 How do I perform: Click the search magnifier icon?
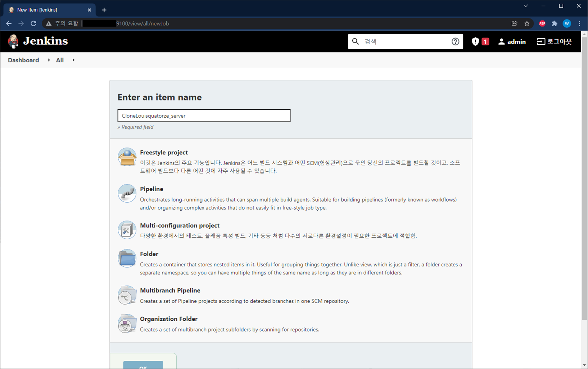(x=356, y=41)
